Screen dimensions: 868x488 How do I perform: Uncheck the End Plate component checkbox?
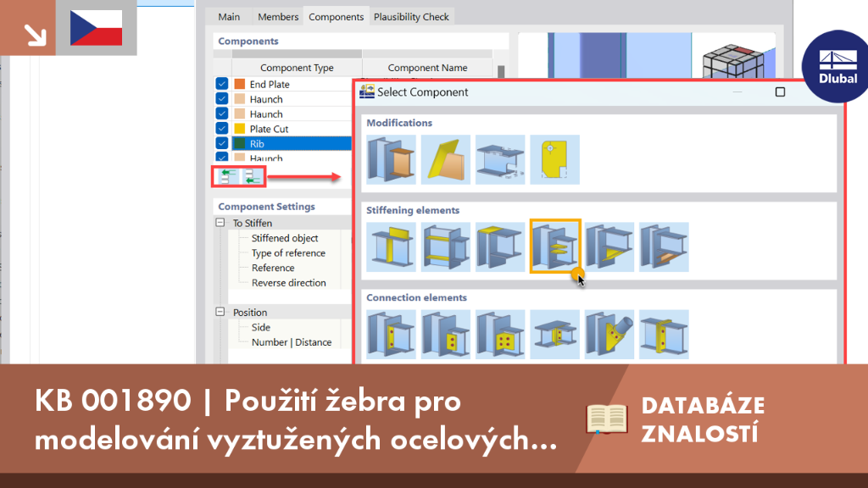222,84
